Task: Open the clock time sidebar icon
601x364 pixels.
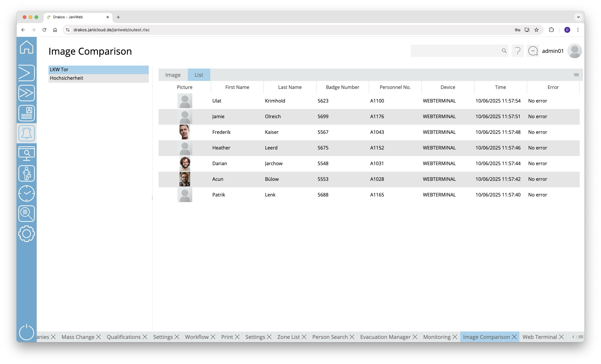Action: click(27, 194)
